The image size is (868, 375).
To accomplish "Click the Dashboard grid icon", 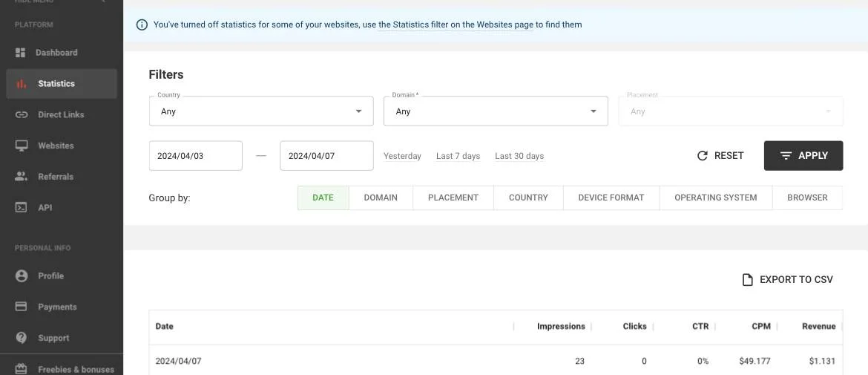I will pos(21,53).
